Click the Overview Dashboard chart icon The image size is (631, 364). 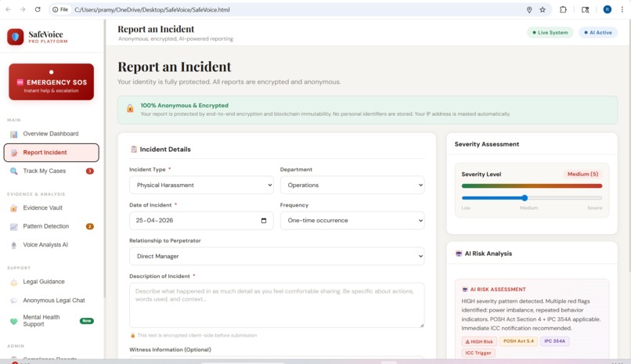13,134
